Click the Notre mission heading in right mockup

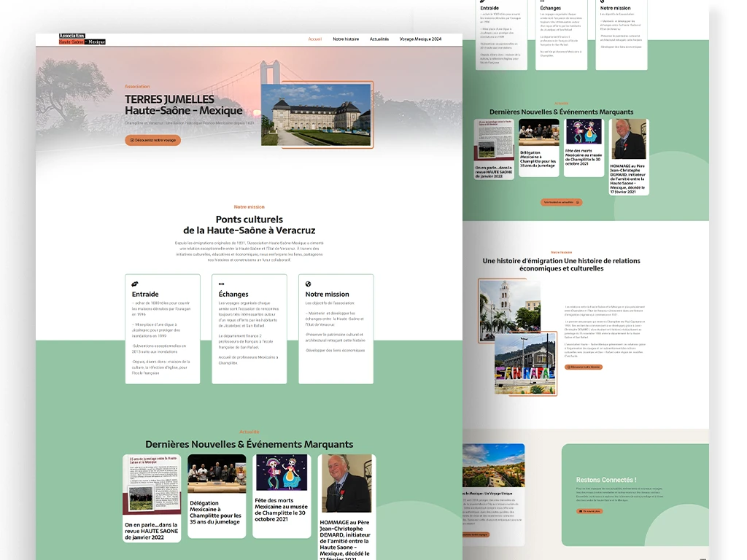(615, 8)
